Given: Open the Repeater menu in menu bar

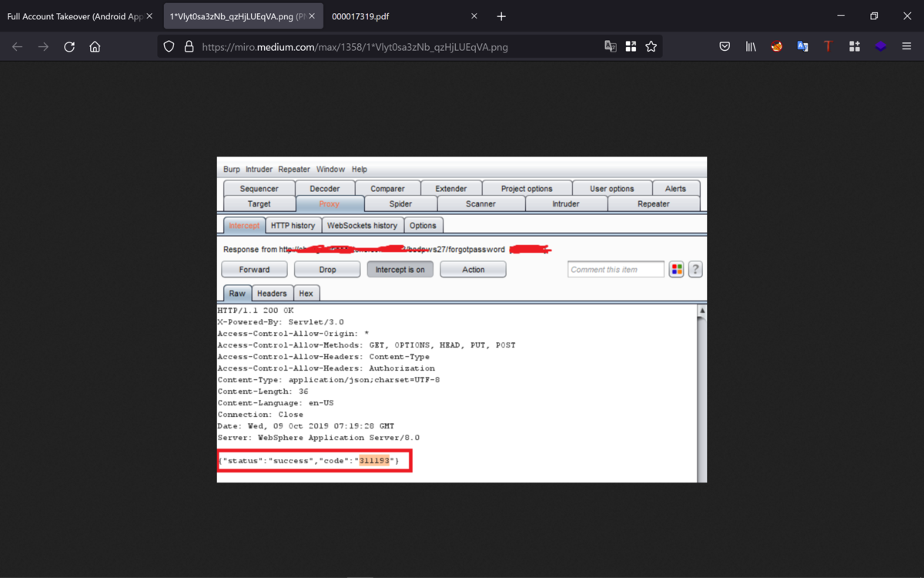Looking at the screenshot, I should tap(294, 170).
